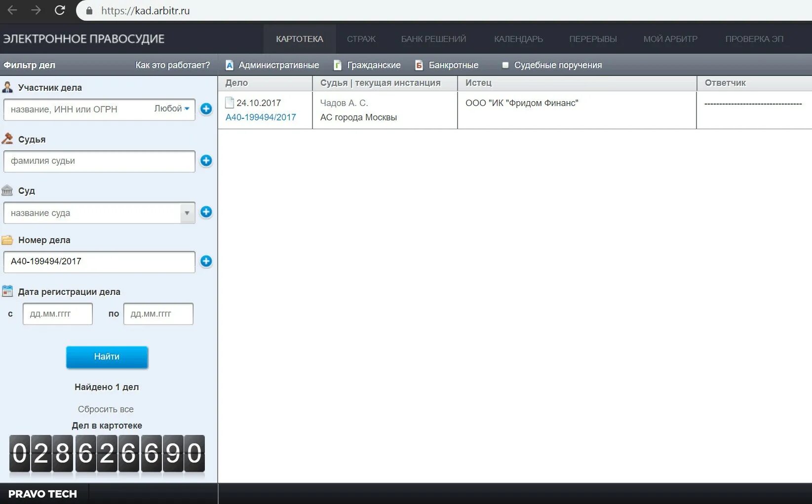Click the cases counter 028626690

click(x=107, y=454)
